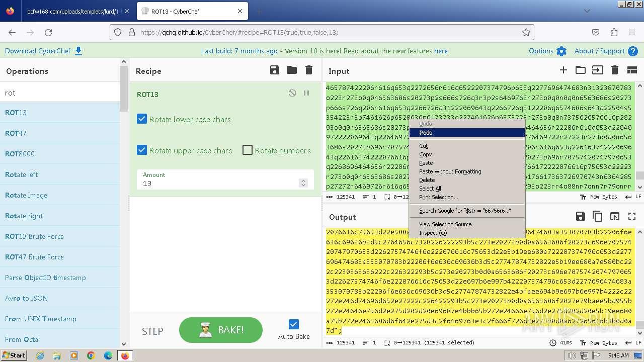Click the Amount value field
The height and width of the screenshot is (362, 644).
tap(220, 184)
